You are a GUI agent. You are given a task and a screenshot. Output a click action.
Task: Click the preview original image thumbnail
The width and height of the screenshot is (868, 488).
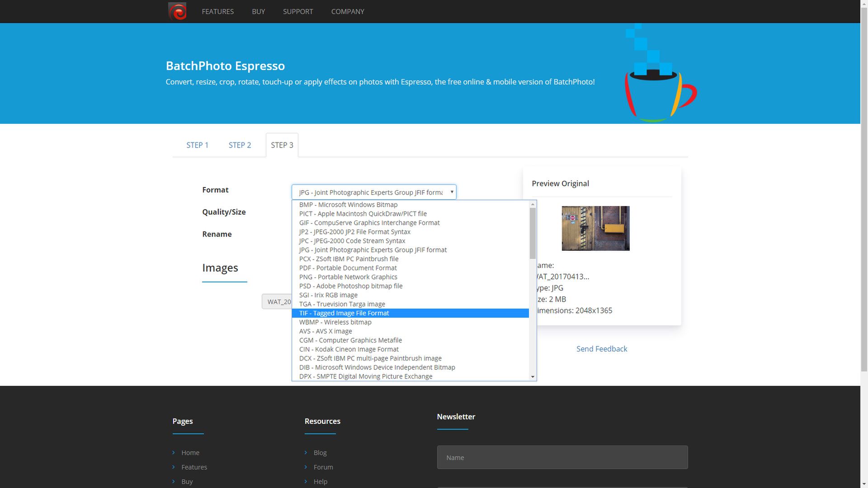[595, 228]
